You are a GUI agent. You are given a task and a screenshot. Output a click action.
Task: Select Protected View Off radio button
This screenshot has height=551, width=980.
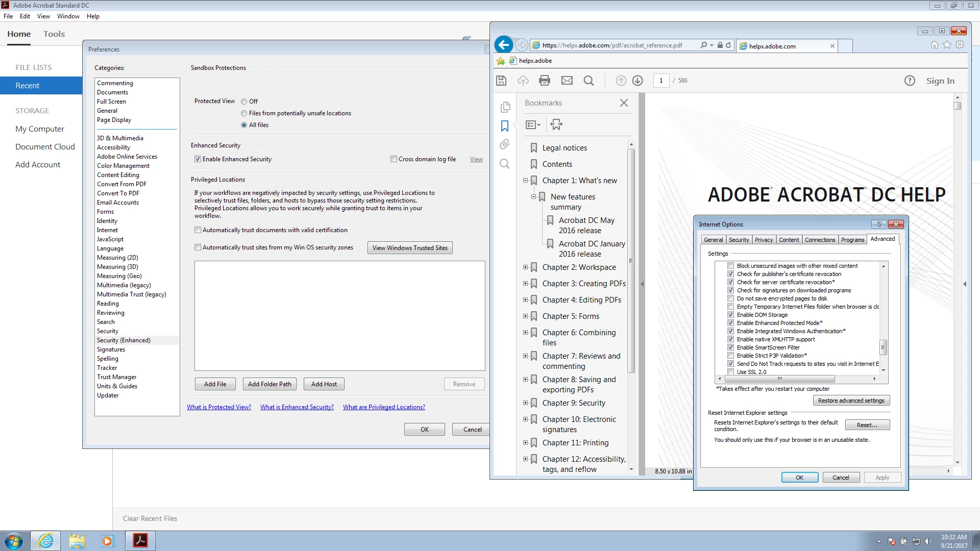pos(244,102)
